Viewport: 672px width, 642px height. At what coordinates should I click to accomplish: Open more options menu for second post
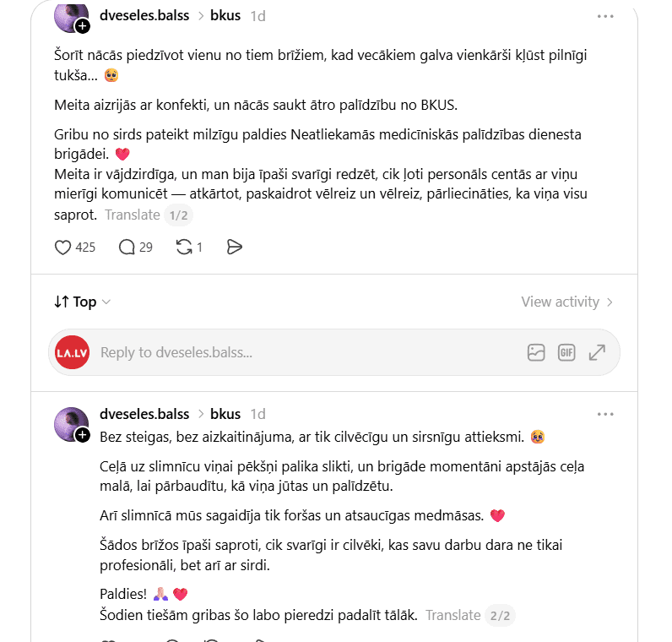(605, 414)
